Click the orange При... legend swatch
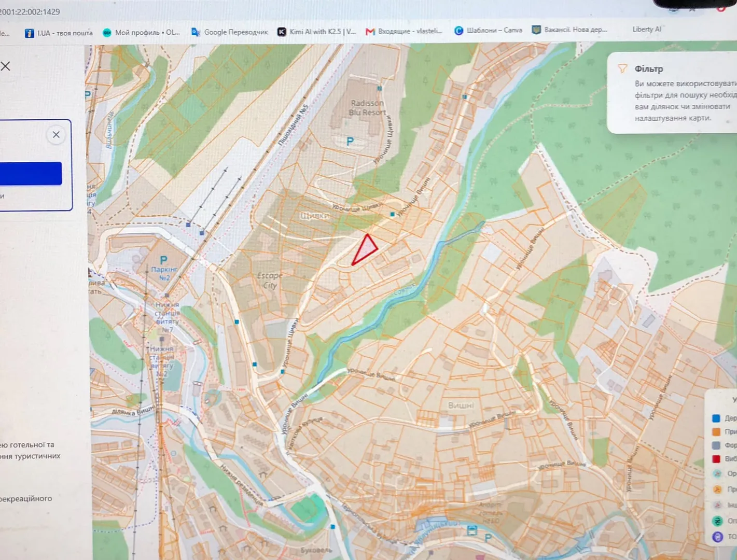Viewport: 737px width, 560px height. click(x=716, y=431)
